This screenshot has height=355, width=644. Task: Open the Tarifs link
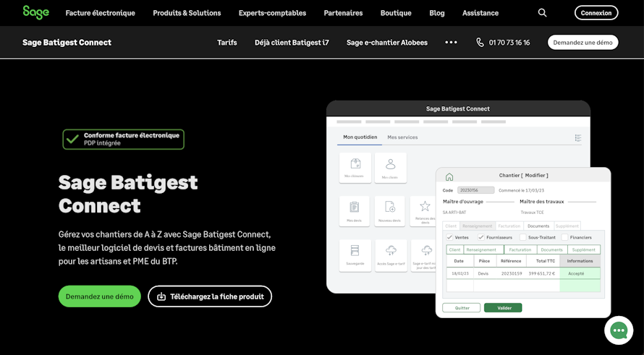tap(227, 42)
